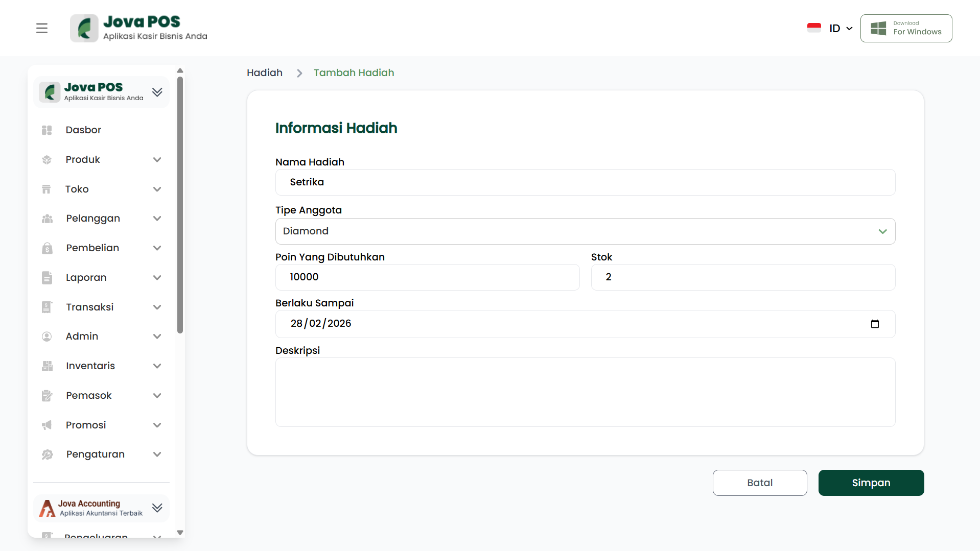This screenshot has width=980, height=551.
Task: Click the Promosi megaphone icon
Action: pos(47,425)
